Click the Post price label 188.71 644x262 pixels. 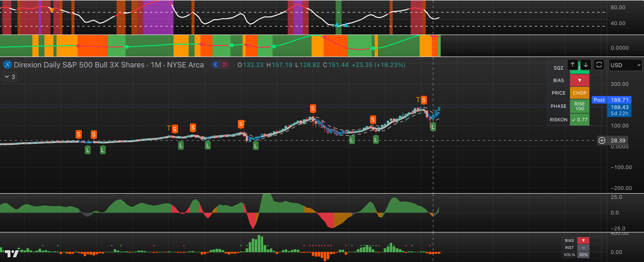[x=612, y=100]
